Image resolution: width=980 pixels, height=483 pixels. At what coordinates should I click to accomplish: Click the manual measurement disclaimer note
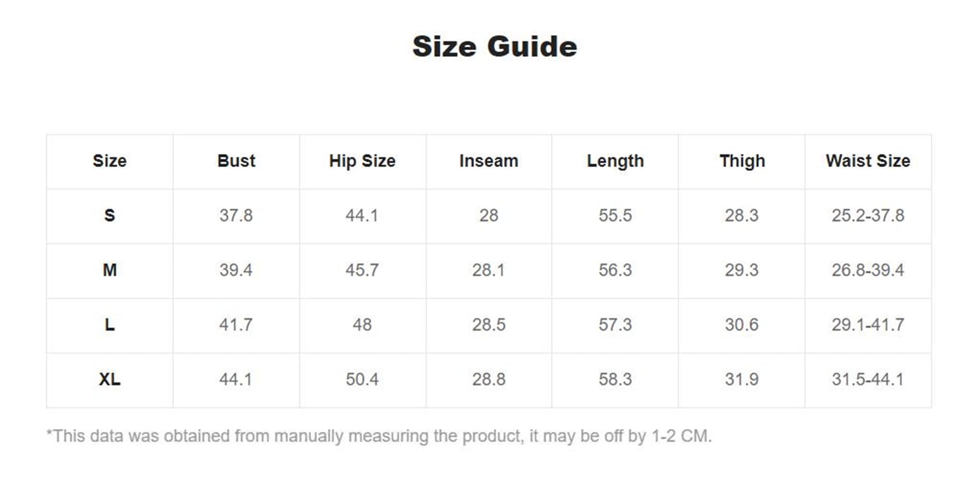(x=379, y=436)
